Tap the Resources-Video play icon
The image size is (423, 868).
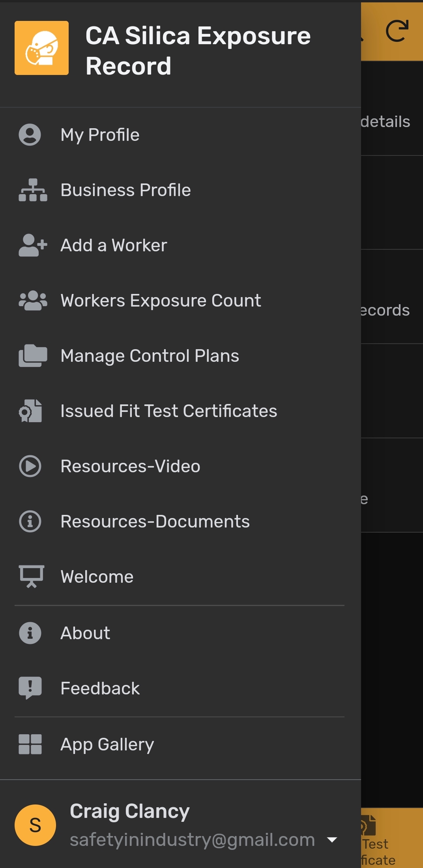[x=30, y=466]
